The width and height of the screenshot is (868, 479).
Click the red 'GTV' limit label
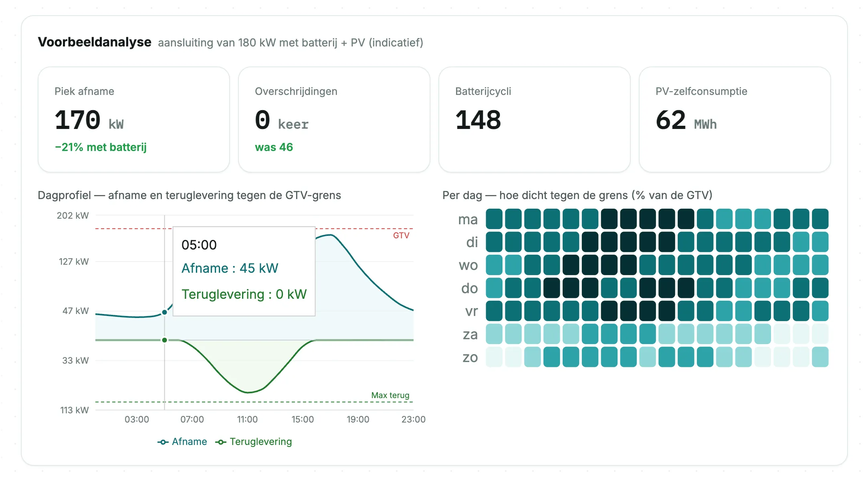(x=401, y=235)
